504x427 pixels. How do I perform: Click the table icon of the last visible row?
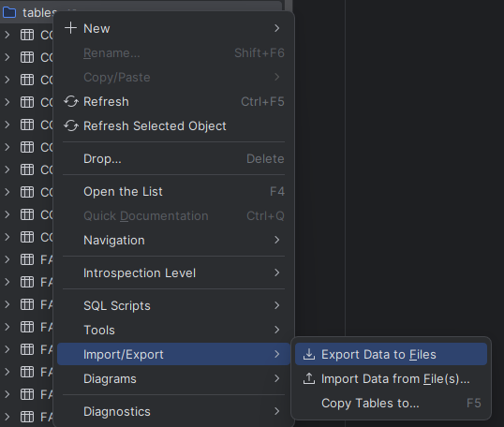pyautogui.click(x=27, y=417)
